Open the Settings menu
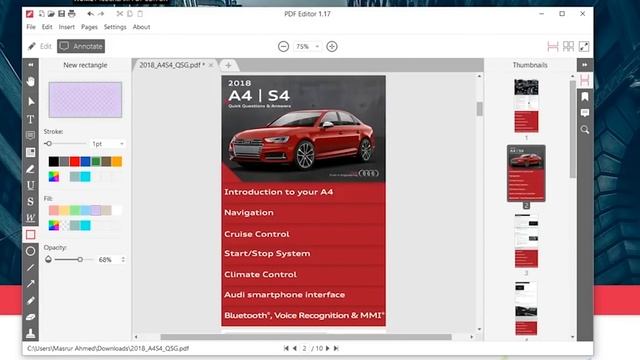This screenshot has height=360, width=640. 115,27
